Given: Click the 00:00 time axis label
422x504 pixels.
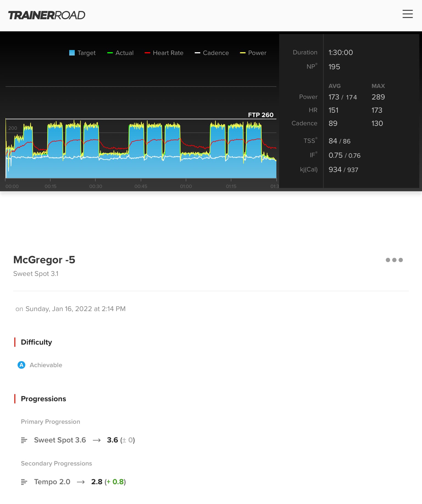Looking at the screenshot, I should coord(12,186).
